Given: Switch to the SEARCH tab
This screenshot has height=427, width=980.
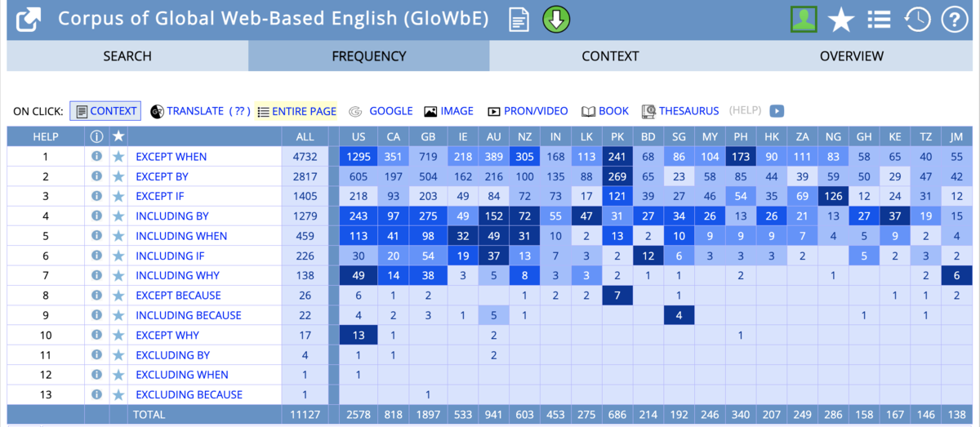Looking at the screenshot, I should (x=127, y=56).
